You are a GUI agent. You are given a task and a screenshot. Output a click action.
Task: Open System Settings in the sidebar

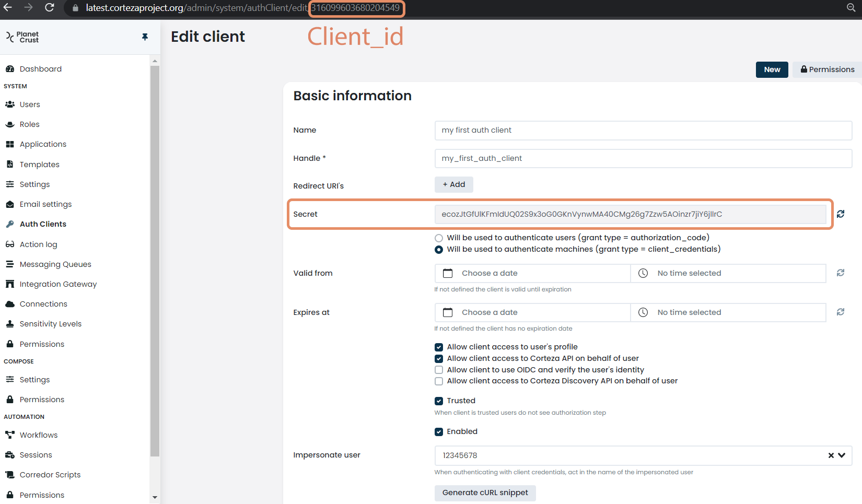35,184
